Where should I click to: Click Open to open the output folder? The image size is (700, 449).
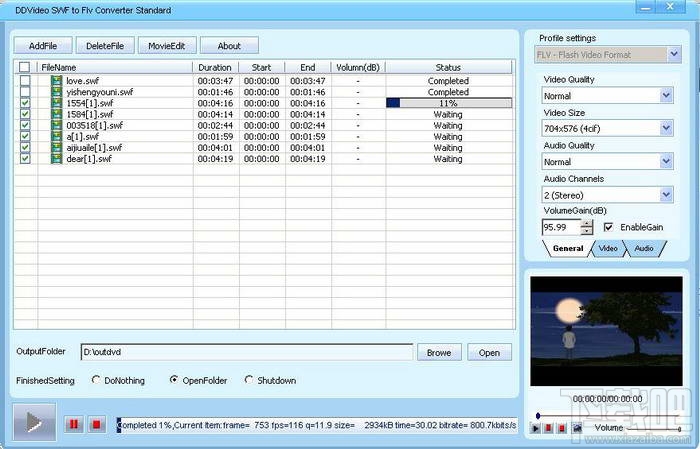point(489,353)
